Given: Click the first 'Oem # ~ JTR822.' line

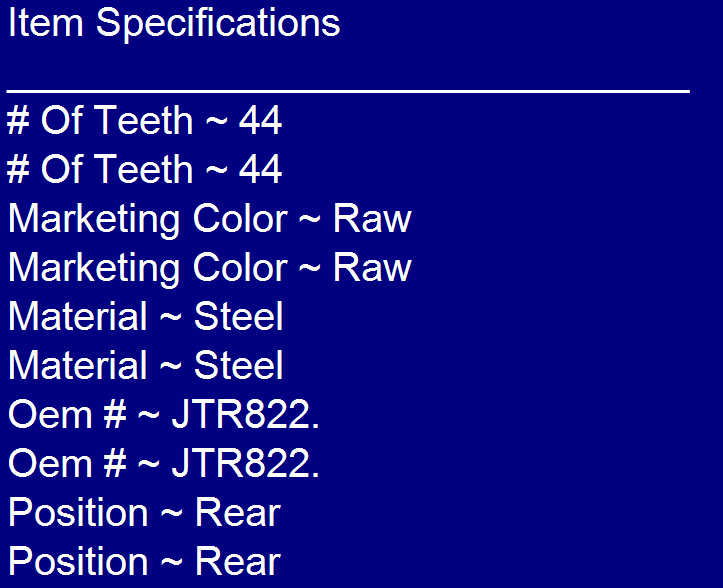Looking at the screenshot, I should click(164, 414).
